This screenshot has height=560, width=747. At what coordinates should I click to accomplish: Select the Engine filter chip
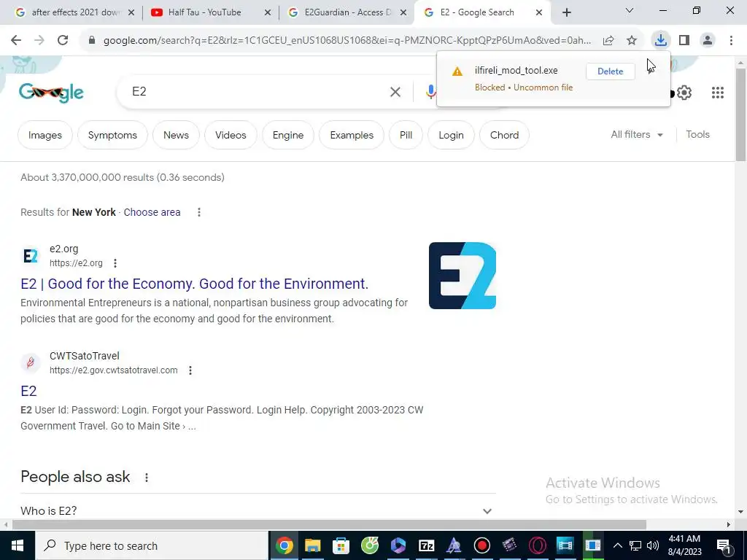pyautogui.click(x=287, y=135)
